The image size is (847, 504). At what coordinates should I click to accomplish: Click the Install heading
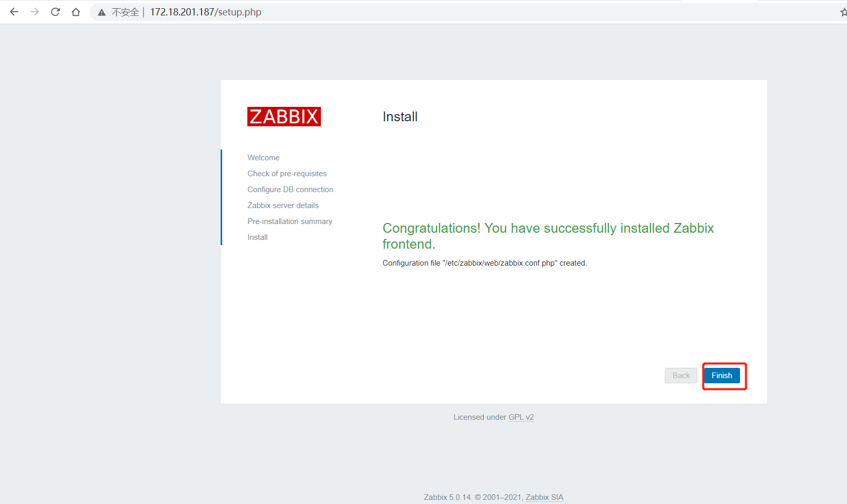[400, 117]
